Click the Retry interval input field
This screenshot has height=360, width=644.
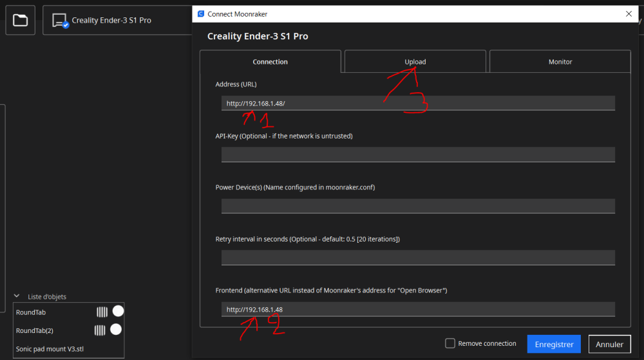418,258
